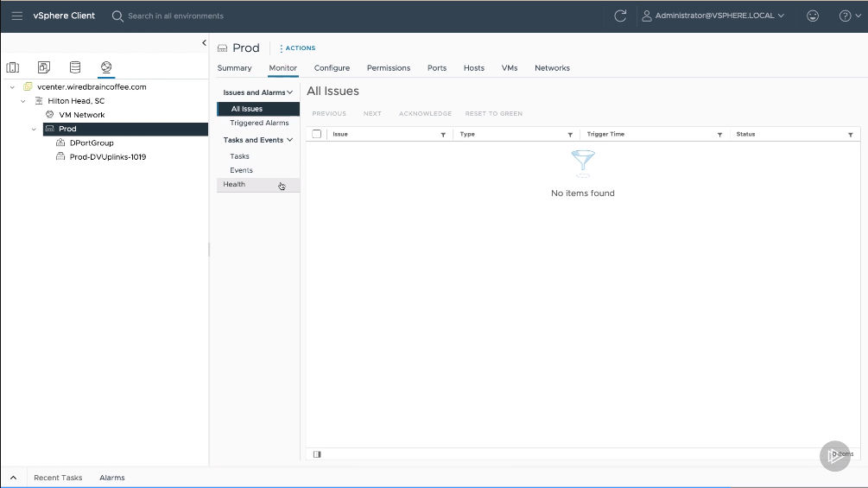Click the Status column filter icon
Viewport: 868px width, 488px height.
tap(851, 135)
